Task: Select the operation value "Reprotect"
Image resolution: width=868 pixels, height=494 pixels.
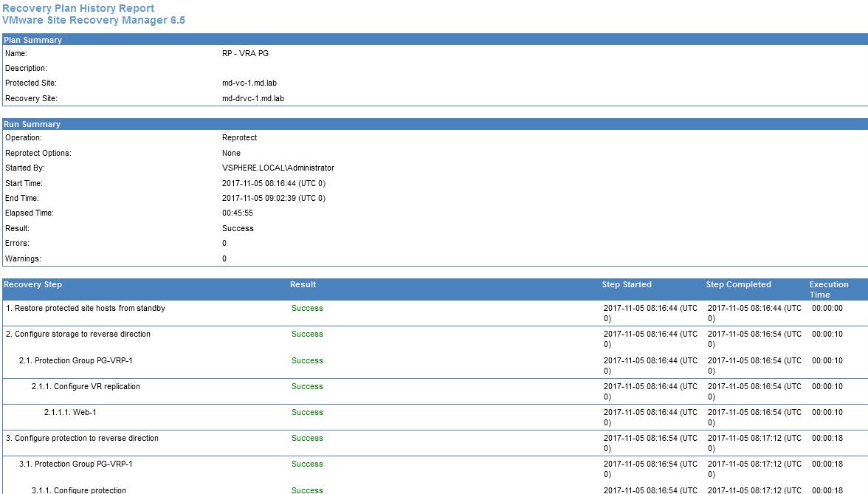Action: pyautogui.click(x=240, y=137)
